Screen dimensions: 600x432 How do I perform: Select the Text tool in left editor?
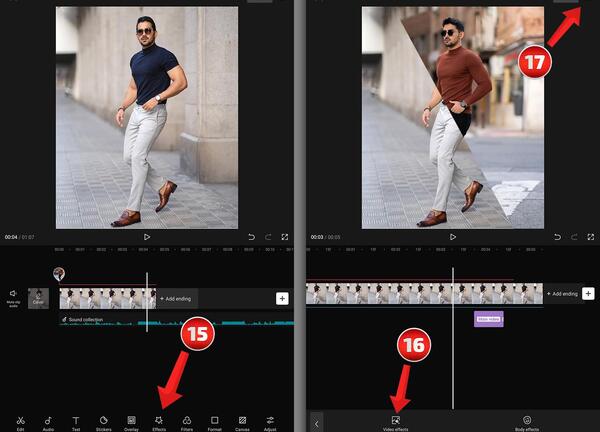76,423
